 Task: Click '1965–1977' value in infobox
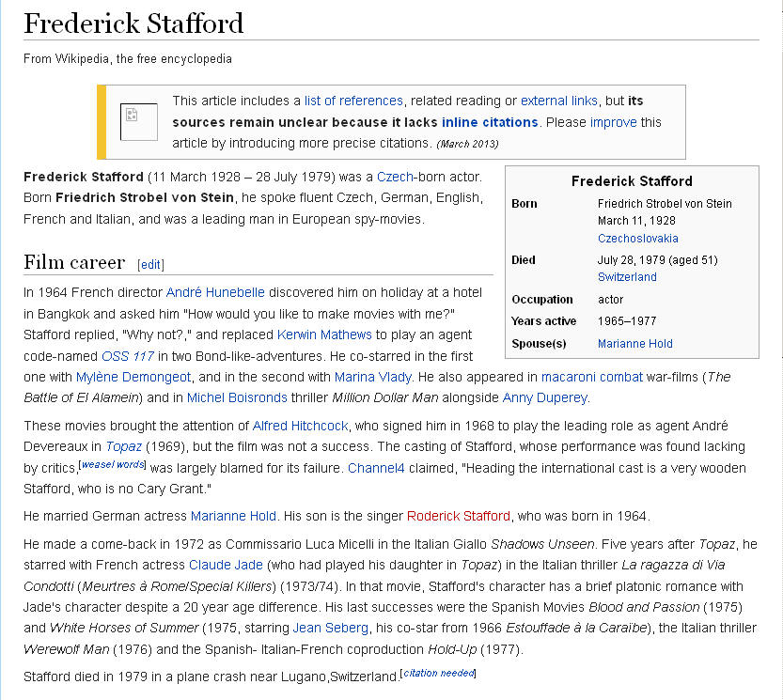[x=627, y=321]
